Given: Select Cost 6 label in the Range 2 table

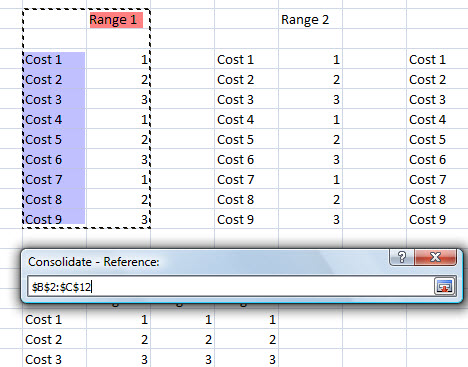Looking at the screenshot, I should pos(235,160).
